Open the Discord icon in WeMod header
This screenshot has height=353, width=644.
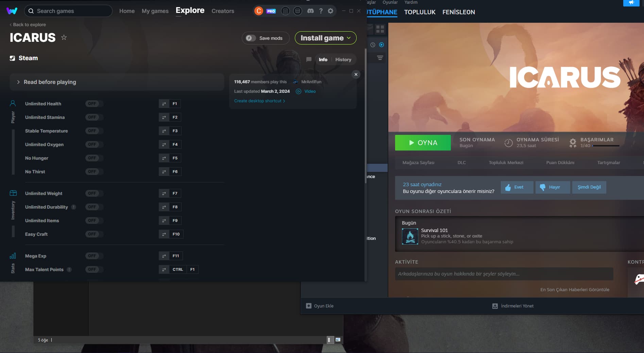pyautogui.click(x=310, y=11)
